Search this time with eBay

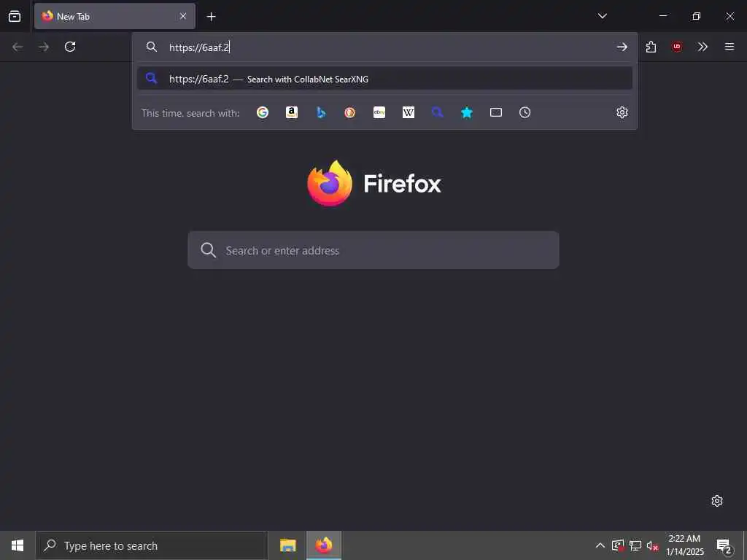(x=379, y=112)
